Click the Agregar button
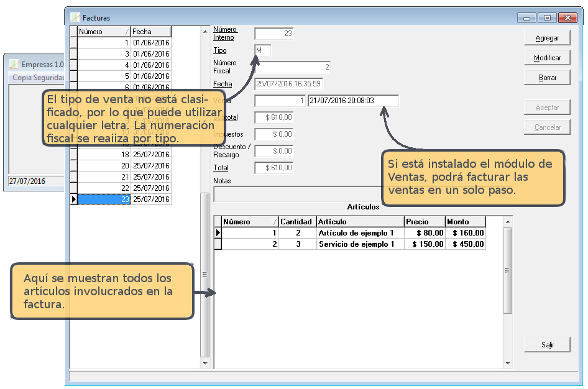This screenshot has height=389, width=588. pyautogui.click(x=547, y=38)
